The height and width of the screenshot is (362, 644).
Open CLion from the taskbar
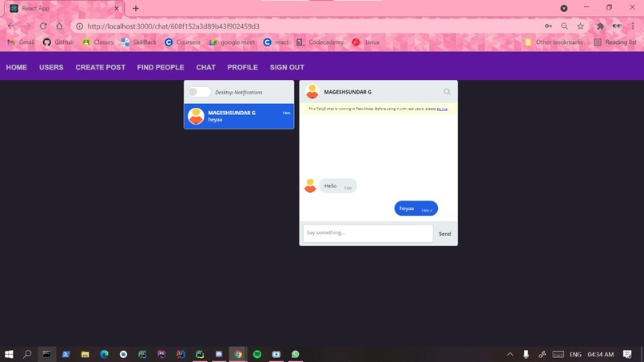point(142,354)
